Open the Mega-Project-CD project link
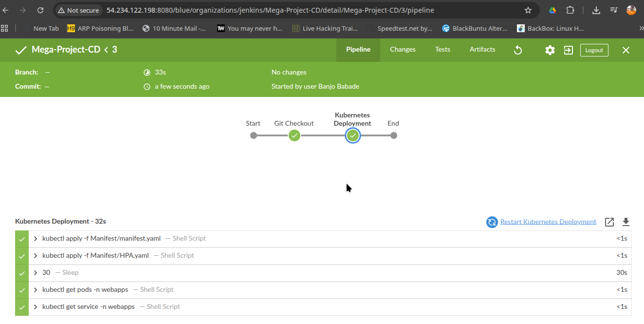Screen dimensions: 644x324 pyautogui.click(x=66, y=50)
